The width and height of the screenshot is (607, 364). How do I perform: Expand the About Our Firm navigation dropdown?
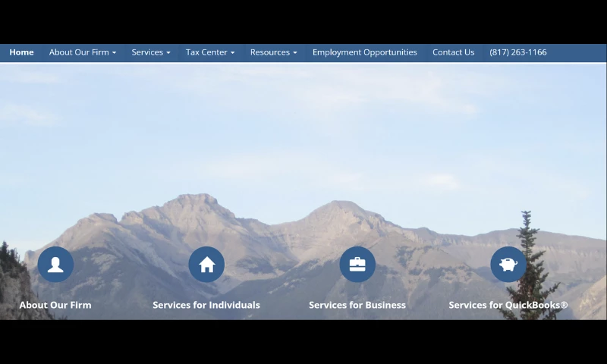(x=83, y=52)
